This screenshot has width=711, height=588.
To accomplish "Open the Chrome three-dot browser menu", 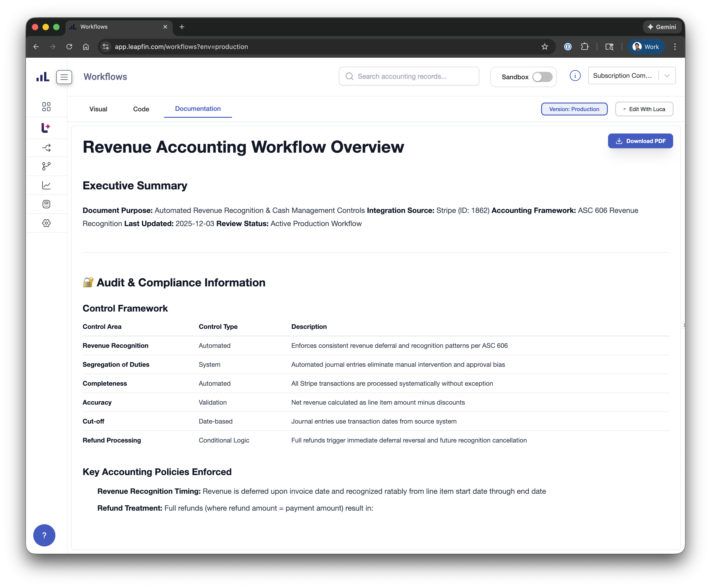I will (x=675, y=47).
